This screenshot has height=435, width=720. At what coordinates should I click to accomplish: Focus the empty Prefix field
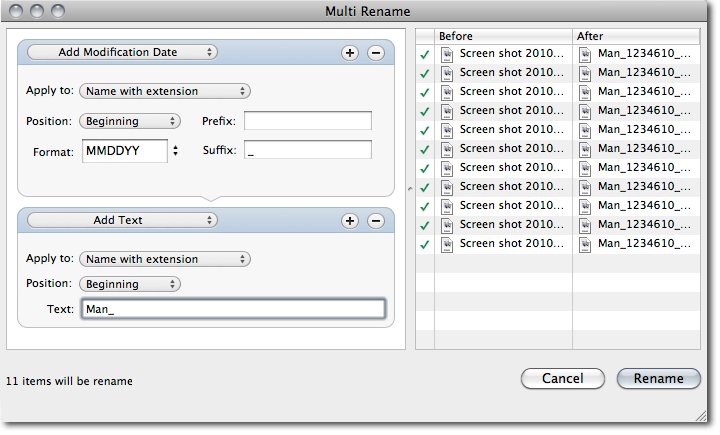(308, 121)
